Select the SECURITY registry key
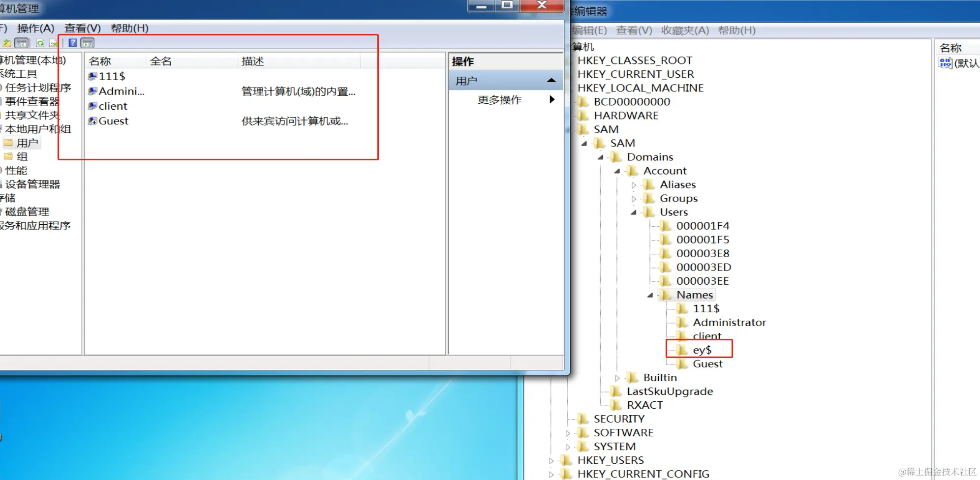Screen dimensions: 980x480 (x=619, y=419)
